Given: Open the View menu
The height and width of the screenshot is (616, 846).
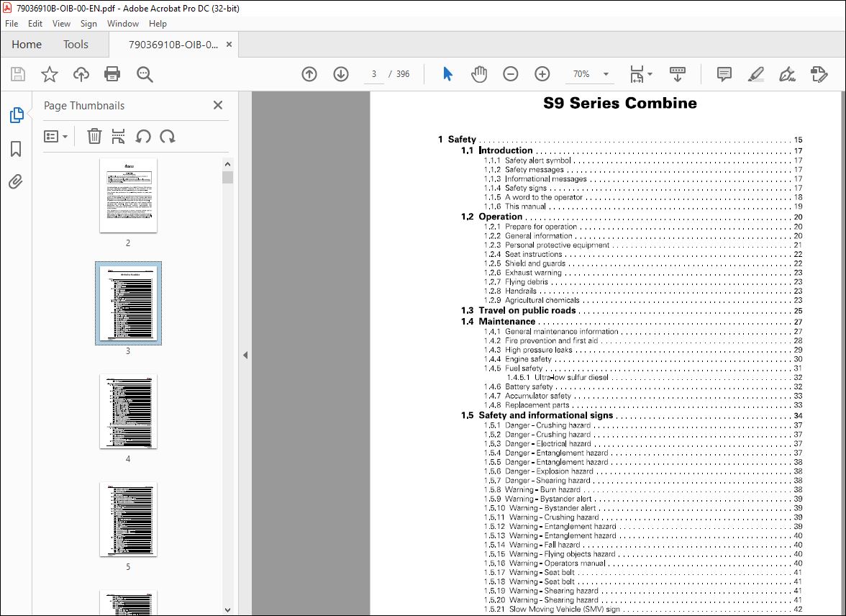Looking at the screenshot, I should [61, 24].
